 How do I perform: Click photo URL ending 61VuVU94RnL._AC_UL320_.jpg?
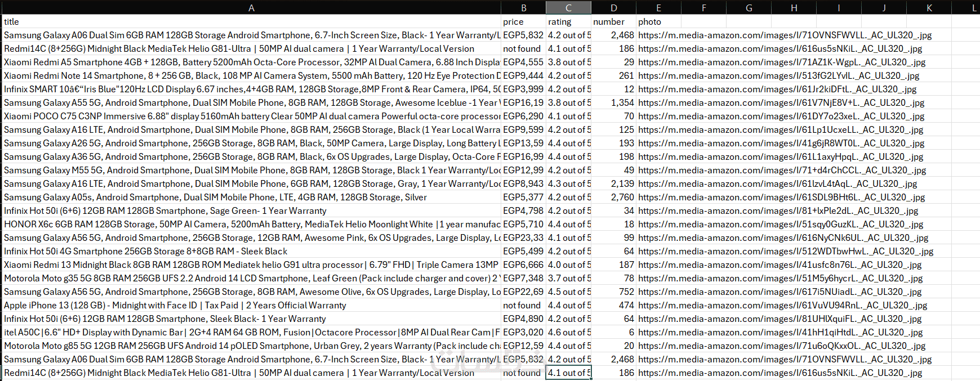pyautogui.click(x=782, y=305)
